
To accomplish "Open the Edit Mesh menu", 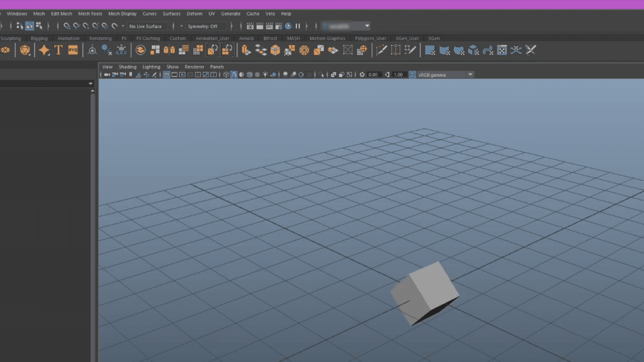I will pos(61,14).
